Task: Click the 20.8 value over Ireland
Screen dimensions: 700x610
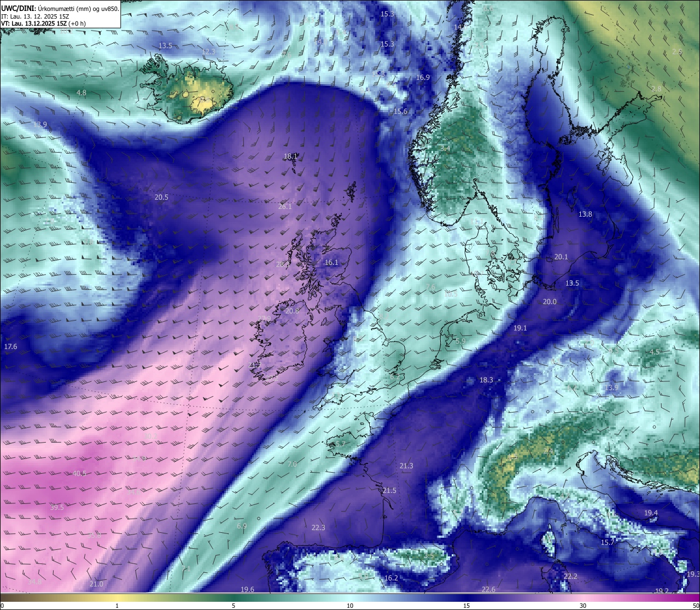Action: (292, 311)
